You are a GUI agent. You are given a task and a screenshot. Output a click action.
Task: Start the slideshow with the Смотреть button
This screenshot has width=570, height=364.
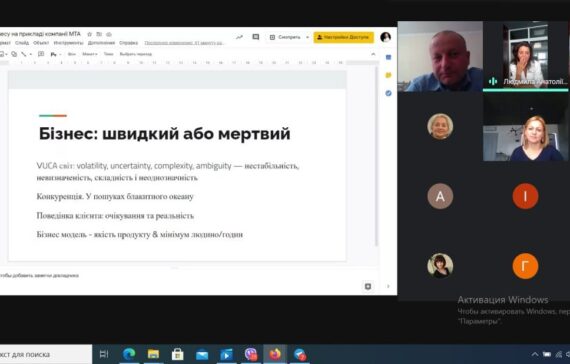point(285,37)
